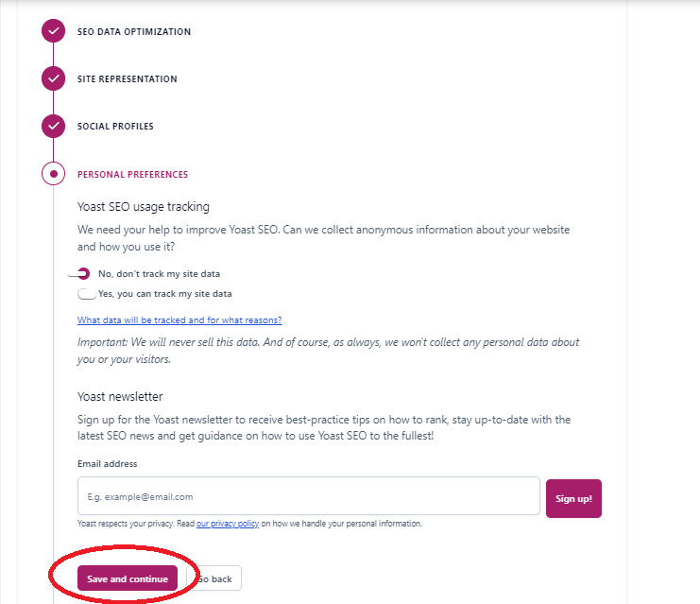Click the Site Representation checkmark icon
This screenshot has height=604, width=700.
[54, 78]
